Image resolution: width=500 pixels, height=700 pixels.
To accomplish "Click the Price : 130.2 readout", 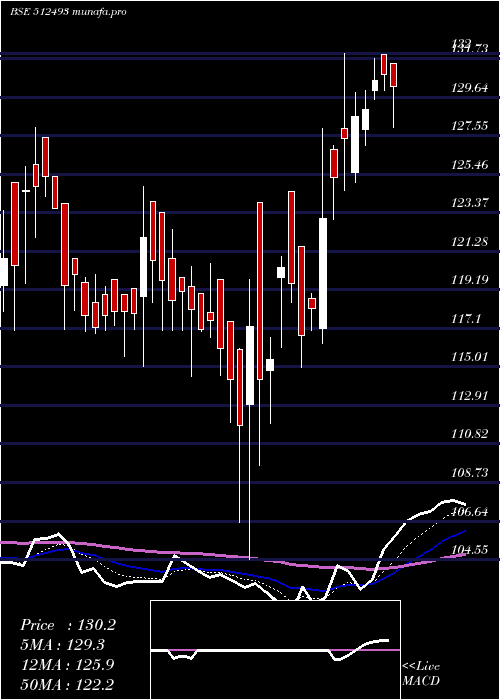I will [x=68, y=625].
